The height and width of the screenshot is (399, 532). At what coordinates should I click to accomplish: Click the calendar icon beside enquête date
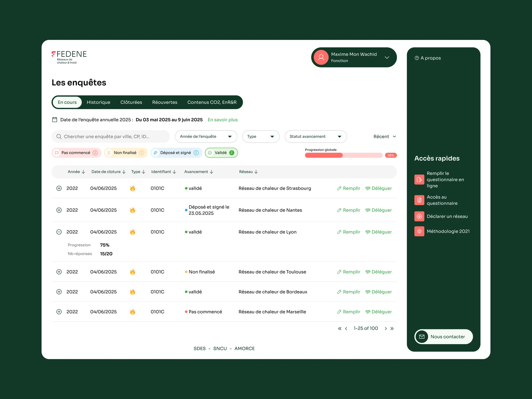pos(55,119)
